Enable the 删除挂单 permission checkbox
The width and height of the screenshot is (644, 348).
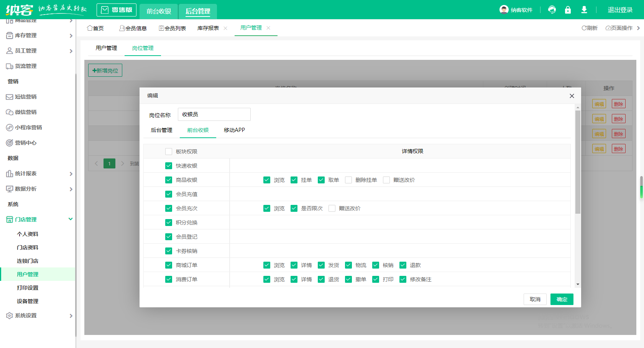348,180
